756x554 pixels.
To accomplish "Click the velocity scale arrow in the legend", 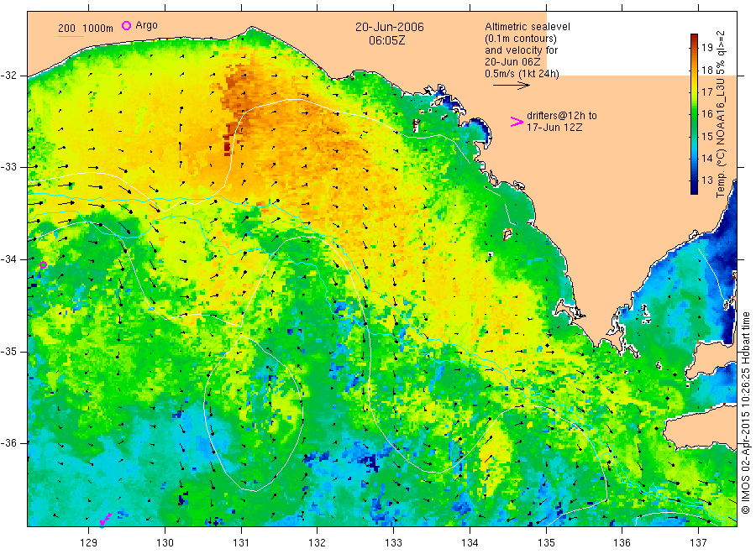I will pos(511,86).
